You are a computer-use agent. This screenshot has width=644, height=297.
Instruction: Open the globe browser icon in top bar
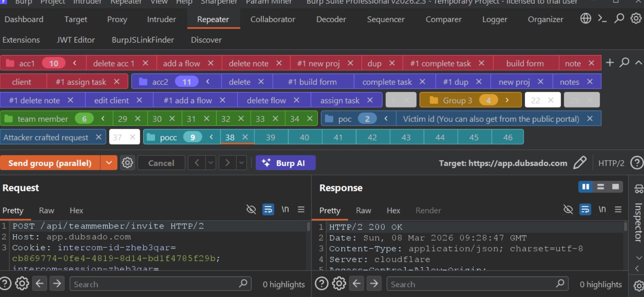point(586,19)
